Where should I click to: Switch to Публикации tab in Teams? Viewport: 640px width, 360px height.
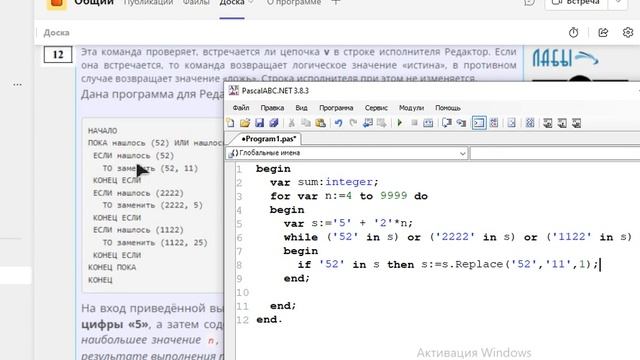(x=148, y=2)
